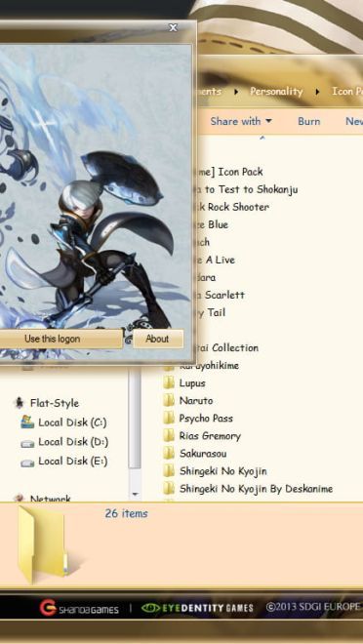Viewport: 363px width, 644px height.
Task: Click the Sakurasou folder icon
Action: (169, 454)
